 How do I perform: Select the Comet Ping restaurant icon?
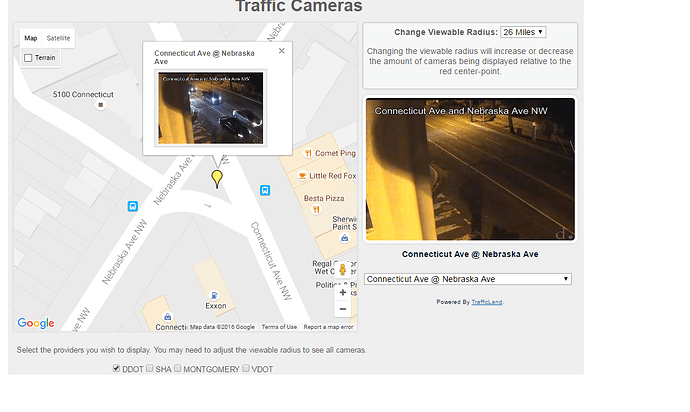click(x=308, y=153)
